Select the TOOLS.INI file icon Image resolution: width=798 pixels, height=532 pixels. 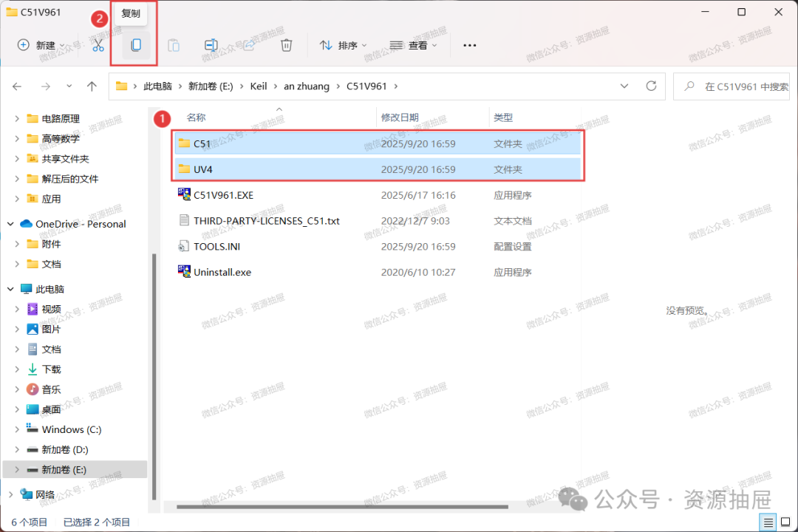tap(184, 246)
